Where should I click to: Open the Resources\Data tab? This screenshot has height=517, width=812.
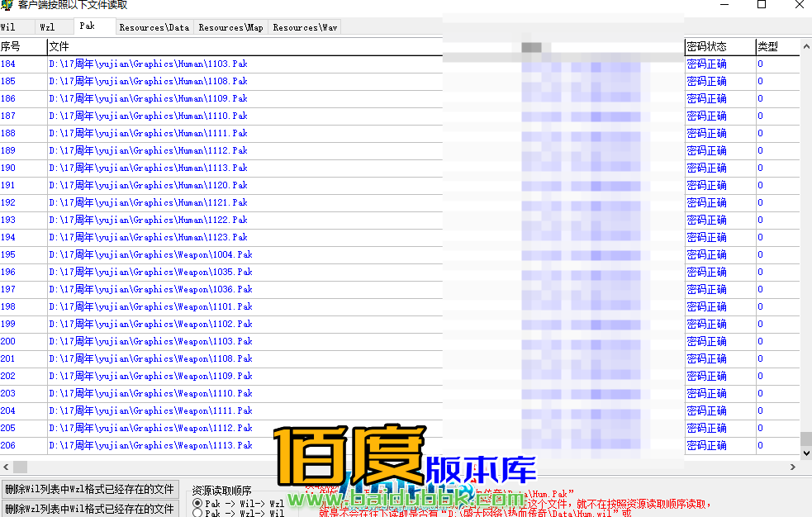click(154, 27)
